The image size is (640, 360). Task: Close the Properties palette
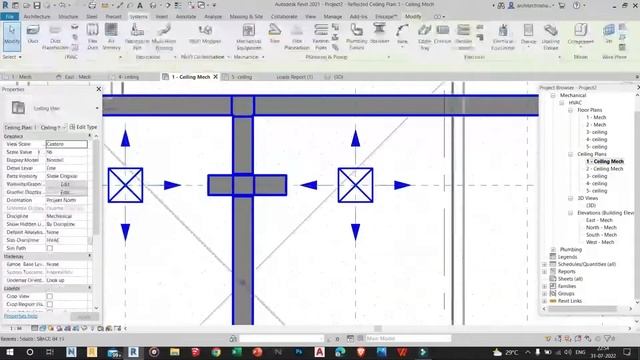[98, 89]
